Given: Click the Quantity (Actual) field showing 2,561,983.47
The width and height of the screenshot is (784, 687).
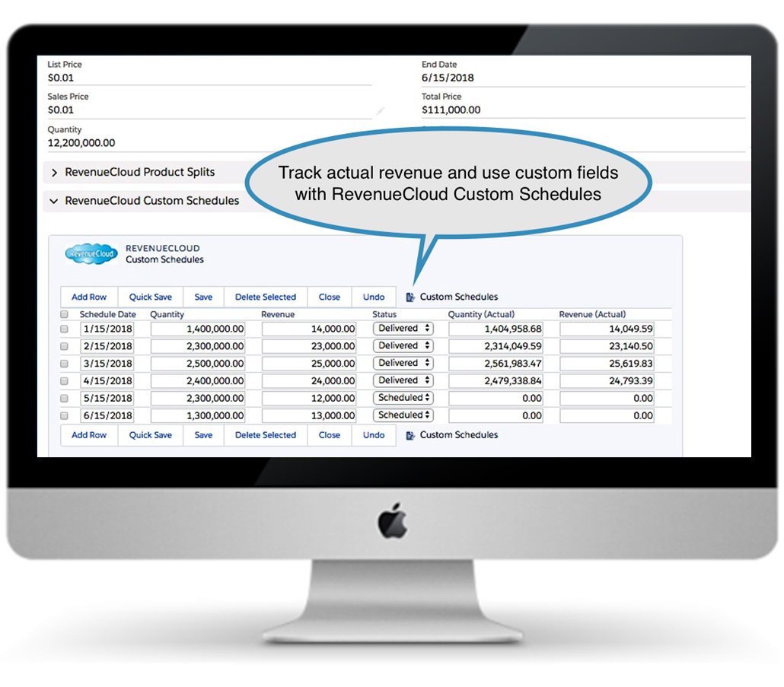Looking at the screenshot, I should pyautogui.click(x=496, y=364).
